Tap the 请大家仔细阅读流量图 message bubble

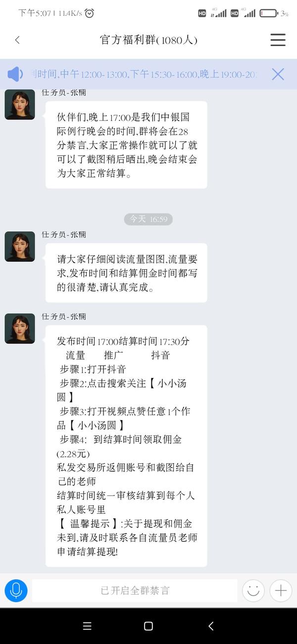126,272
